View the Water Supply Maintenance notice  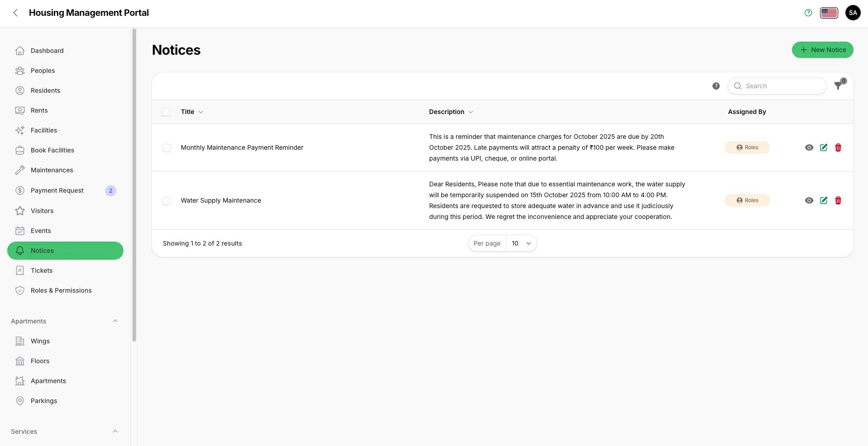tap(809, 200)
